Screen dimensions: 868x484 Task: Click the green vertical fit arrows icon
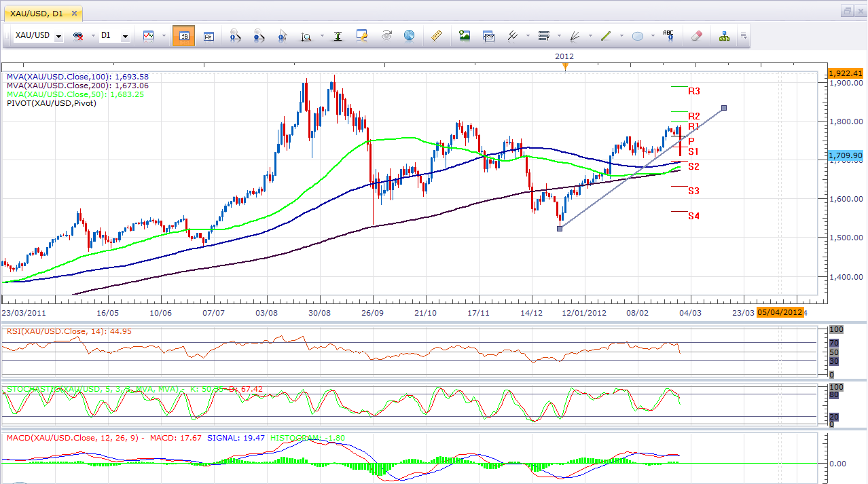pos(337,36)
